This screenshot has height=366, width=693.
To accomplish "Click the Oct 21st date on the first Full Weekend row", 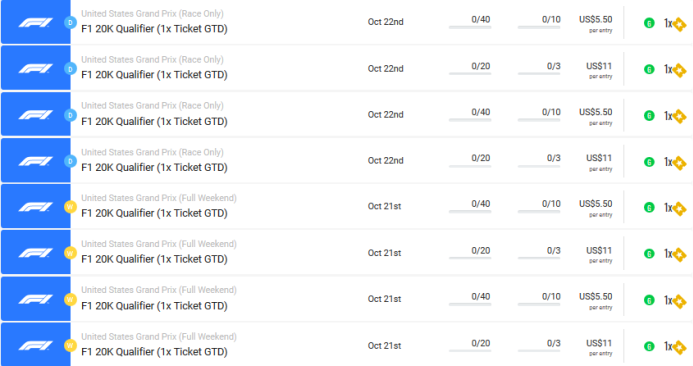I will click(x=385, y=206).
